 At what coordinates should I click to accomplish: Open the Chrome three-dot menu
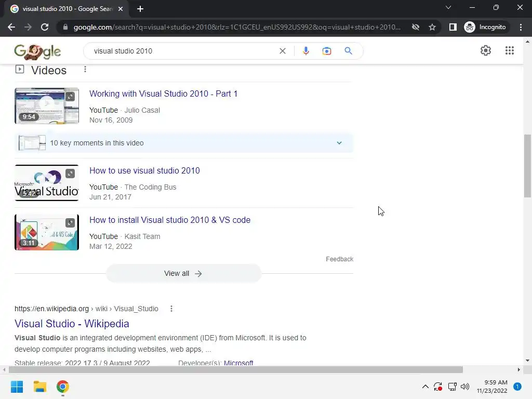click(x=521, y=27)
